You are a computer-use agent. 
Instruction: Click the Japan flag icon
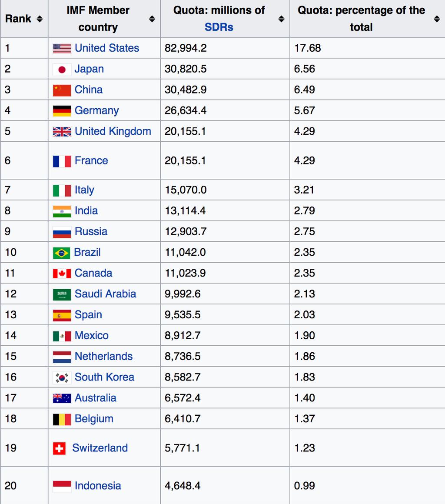pos(62,70)
